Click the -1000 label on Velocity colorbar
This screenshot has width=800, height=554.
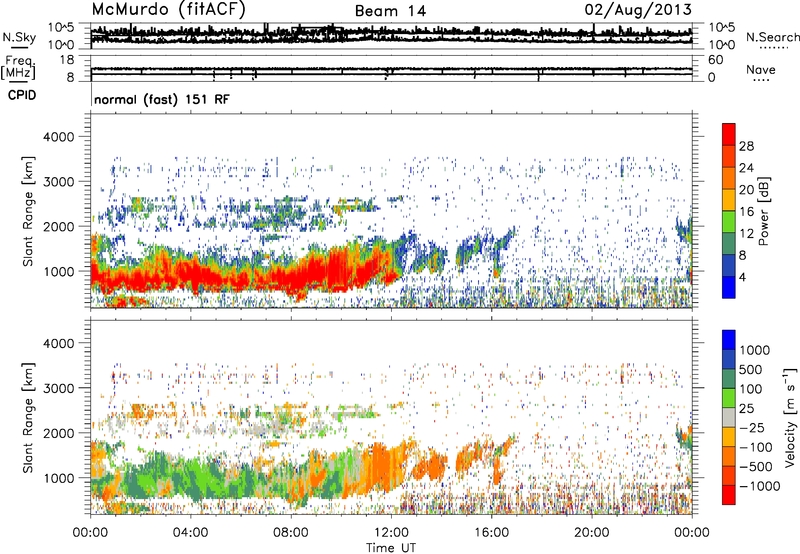760,486
